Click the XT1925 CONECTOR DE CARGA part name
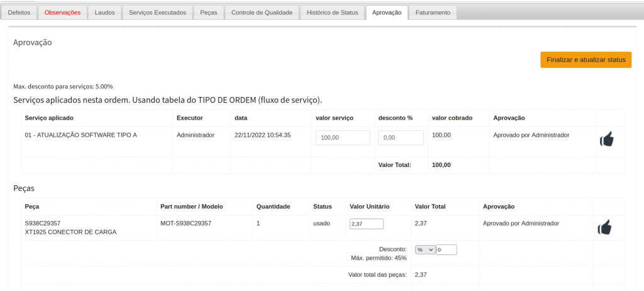Viewport: 644px width, 291px height. [70, 232]
